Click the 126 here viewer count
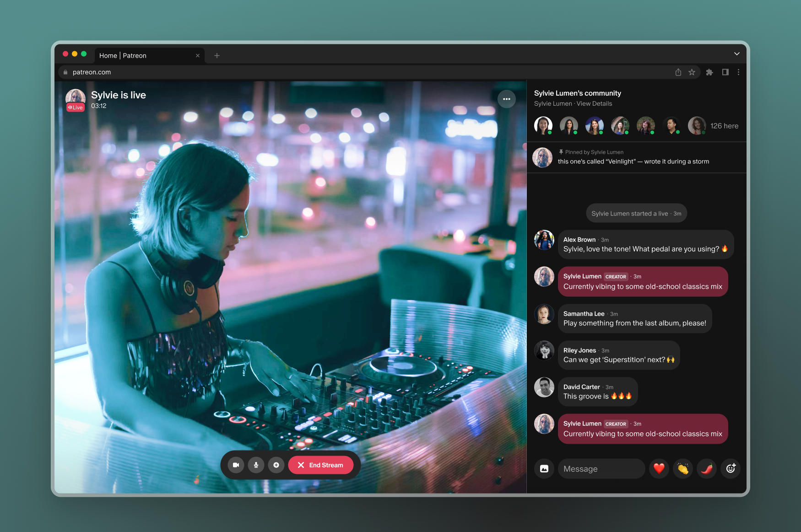This screenshot has width=801, height=532. (x=725, y=125)
